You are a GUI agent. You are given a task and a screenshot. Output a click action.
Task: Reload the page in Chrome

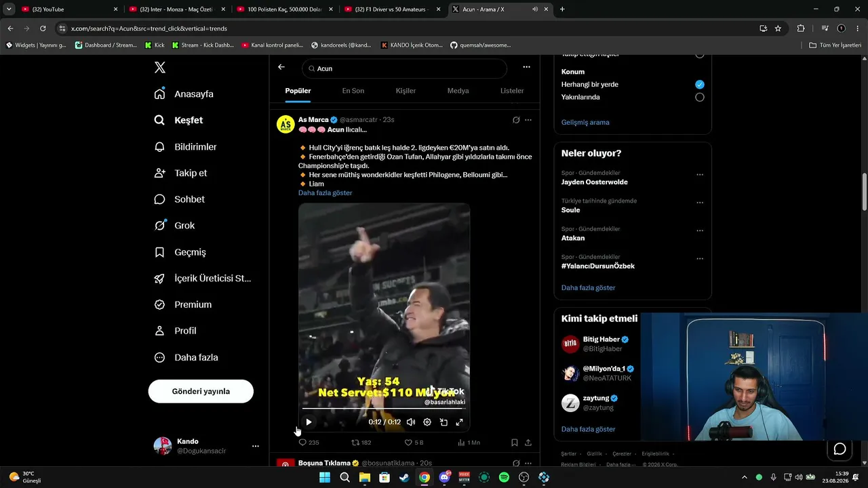point(43,28)
